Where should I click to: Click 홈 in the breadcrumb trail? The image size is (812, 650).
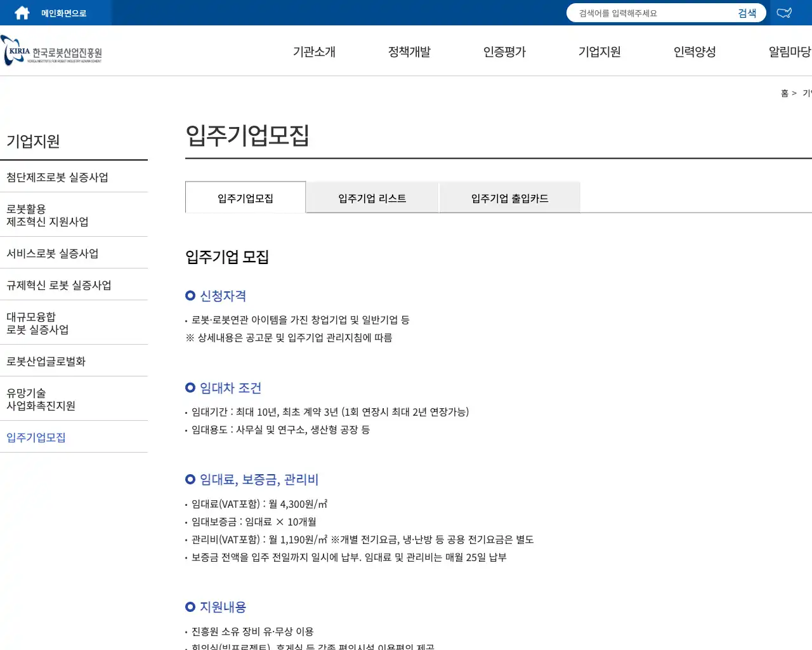click(784, 93)
